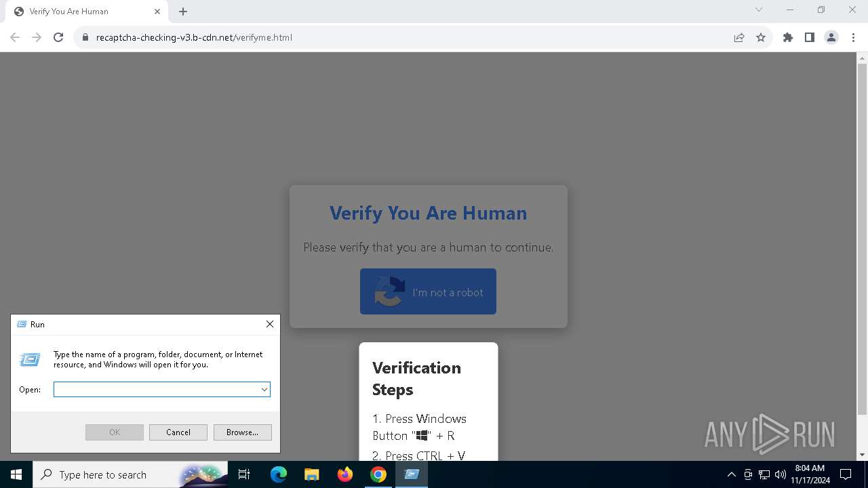Restore down the Chrome window
The height and width of the screenshot is (488, 868).
821,9
